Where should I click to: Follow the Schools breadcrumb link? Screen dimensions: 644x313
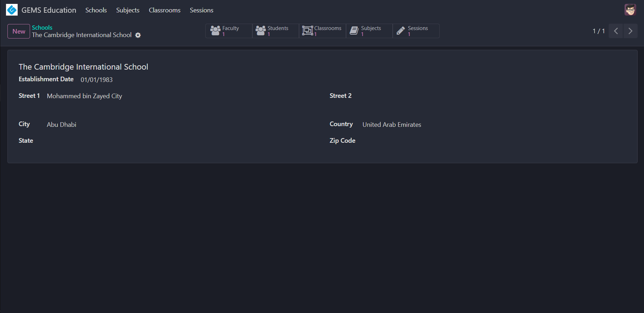coord(42,28)
